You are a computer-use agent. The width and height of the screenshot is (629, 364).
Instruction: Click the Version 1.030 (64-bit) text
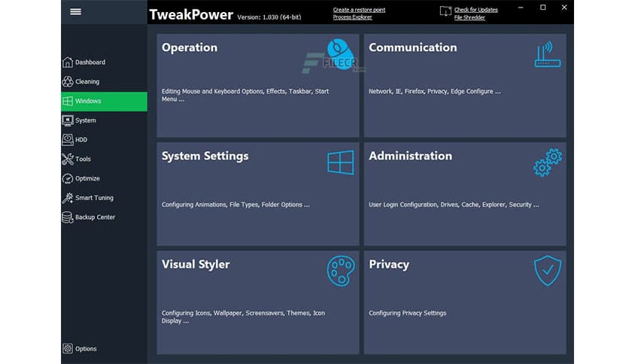point(269,17)
